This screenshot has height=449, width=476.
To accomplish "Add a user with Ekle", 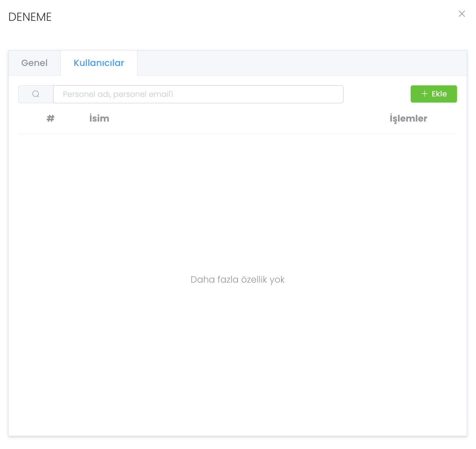I will pos(434,94).
